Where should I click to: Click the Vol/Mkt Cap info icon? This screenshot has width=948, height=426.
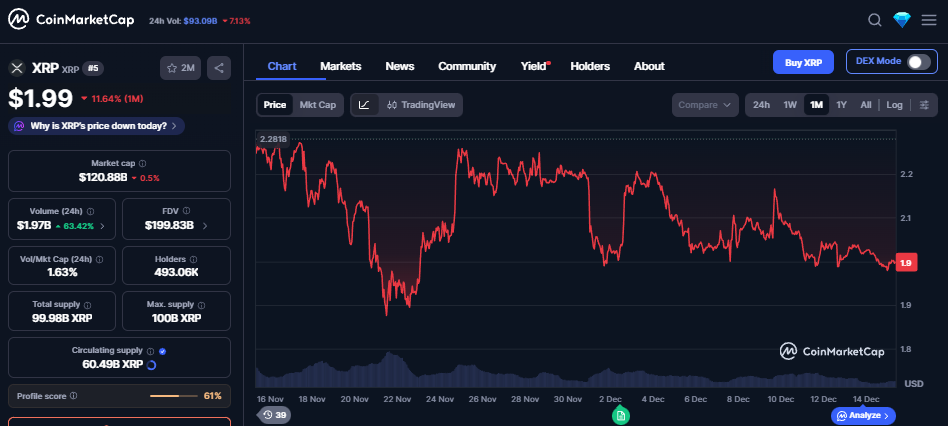point(99,259)
